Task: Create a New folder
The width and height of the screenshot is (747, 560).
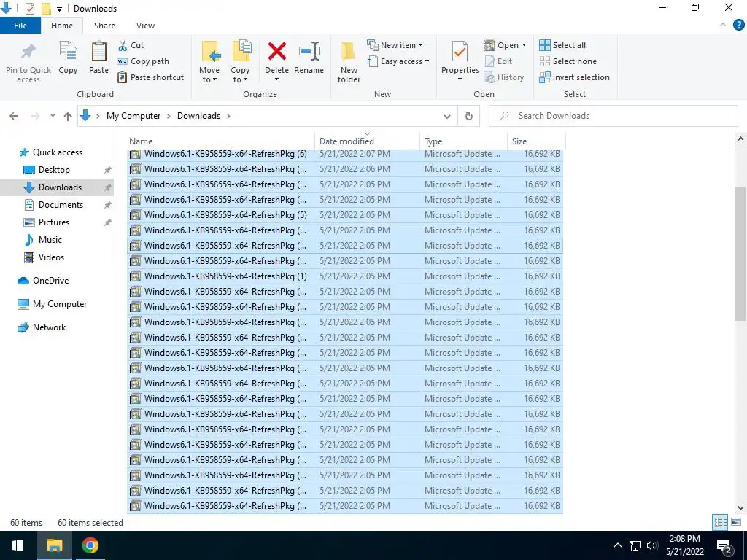Action: pos(349,62)
